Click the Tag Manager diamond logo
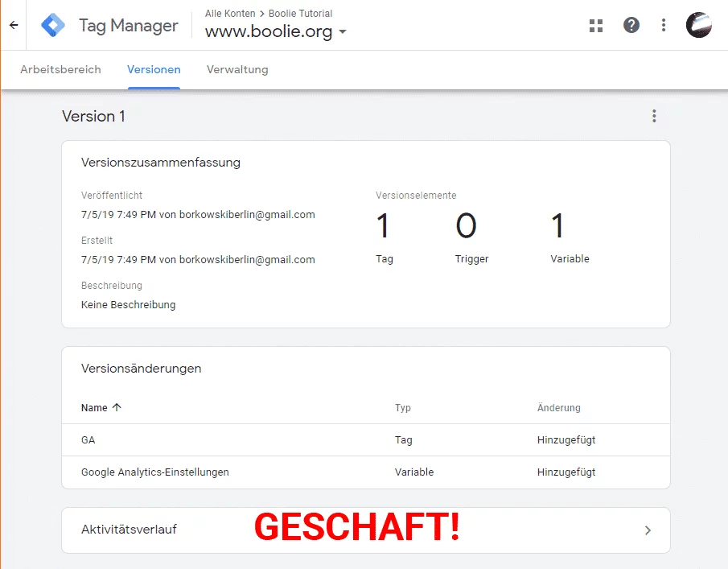The height and width of the screenshot is (569, 728). click(x=53, y=25)
